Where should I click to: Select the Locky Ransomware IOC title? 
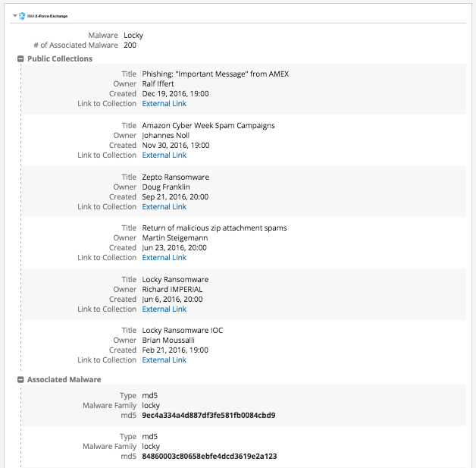pos(183,331)
